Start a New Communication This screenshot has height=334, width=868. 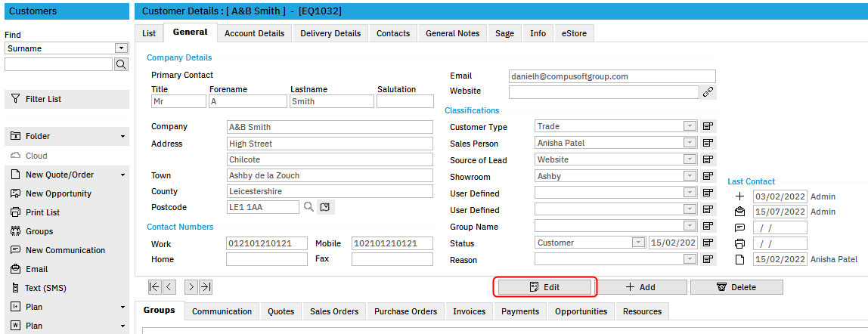tap(67, 250)
